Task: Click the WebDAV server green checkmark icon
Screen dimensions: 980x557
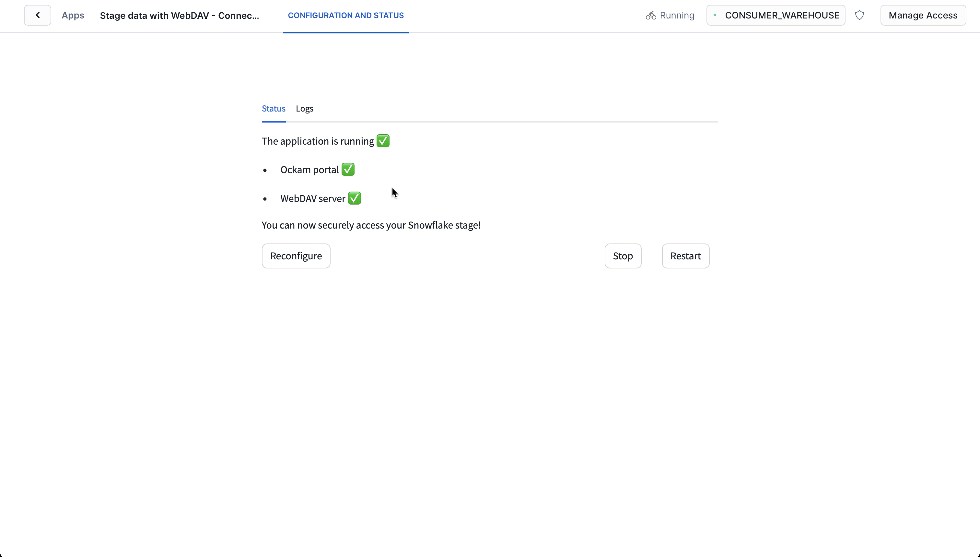Action: 355,198
